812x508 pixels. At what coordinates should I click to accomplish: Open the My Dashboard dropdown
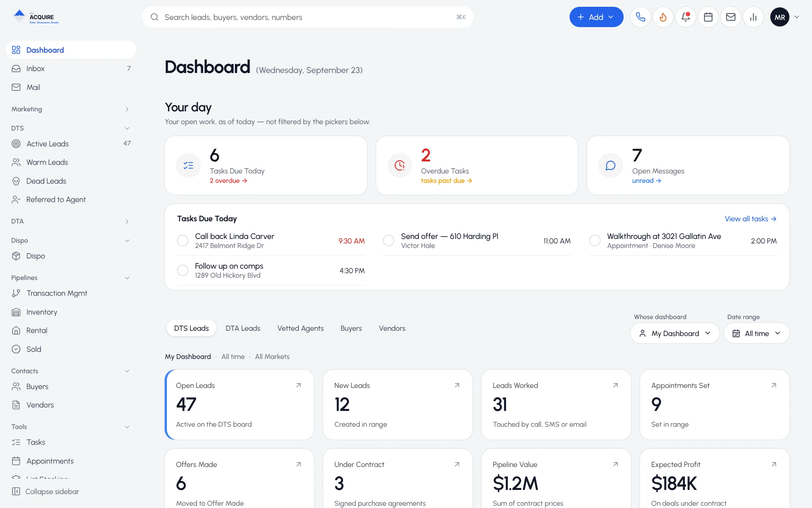point(675,333)
